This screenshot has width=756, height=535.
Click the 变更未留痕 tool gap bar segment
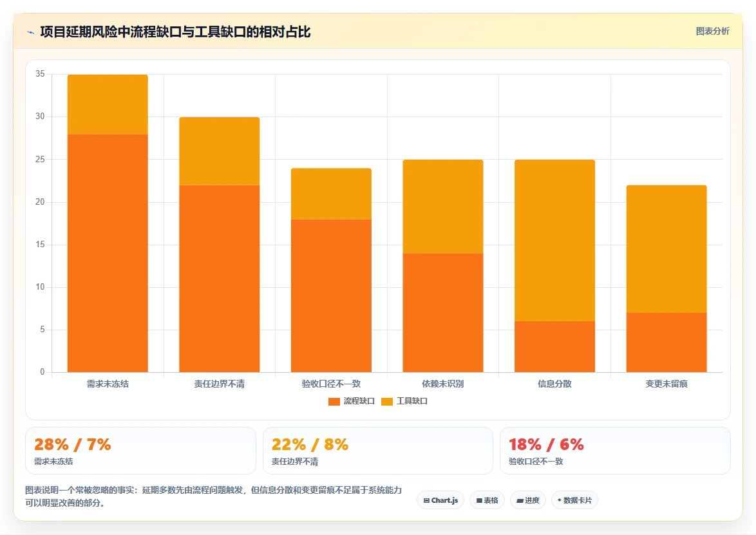(666, 249)
